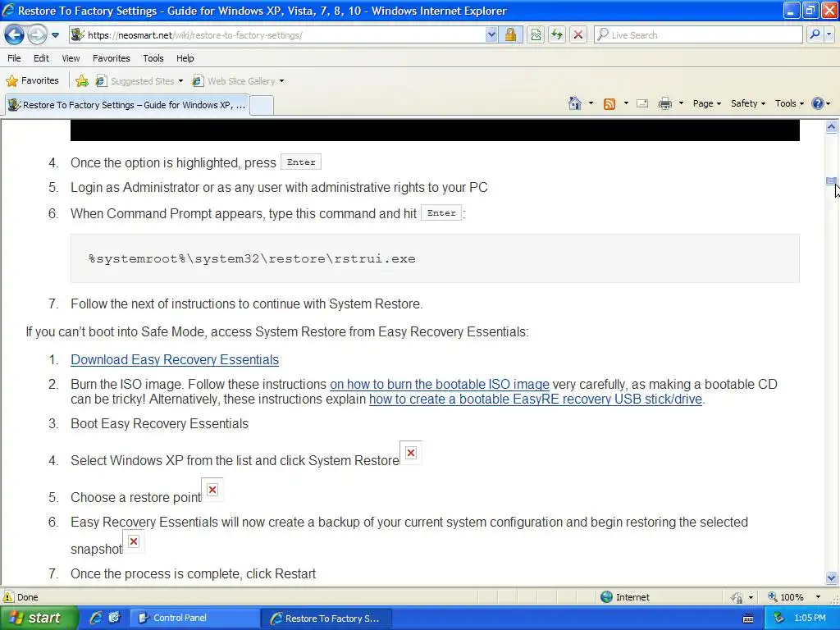
Task: Click the 100% zoom level button
Action: pyautogui.click(x=786, y=597)
